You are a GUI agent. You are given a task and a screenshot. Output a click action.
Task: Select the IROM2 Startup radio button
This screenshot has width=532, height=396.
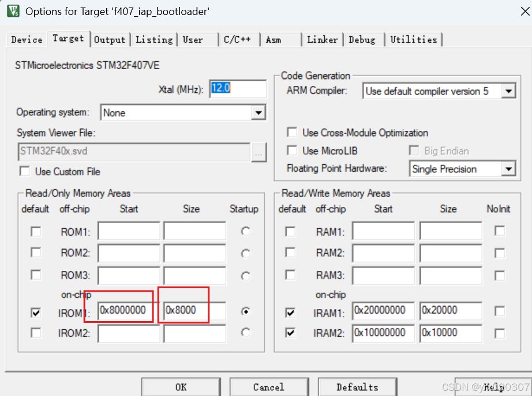click(x=246, y=333)
